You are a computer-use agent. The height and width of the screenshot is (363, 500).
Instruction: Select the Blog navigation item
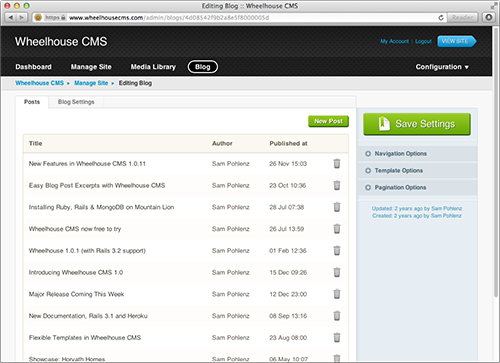pyautogui.click(x=203, y=67)
